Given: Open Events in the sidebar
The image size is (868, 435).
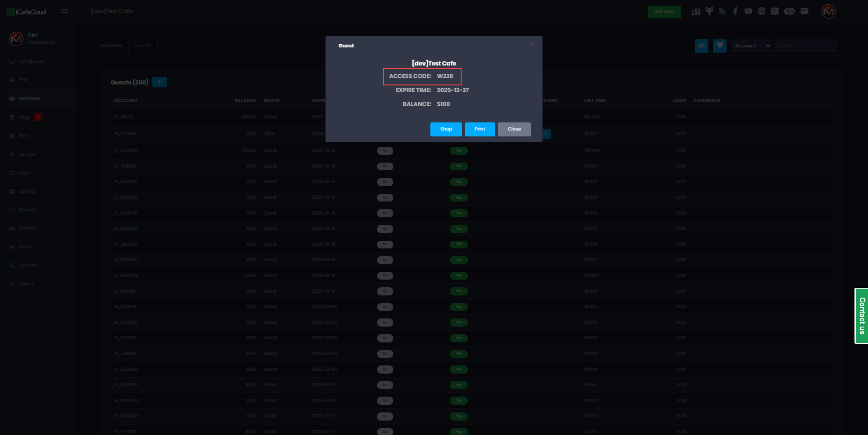Looking at the screenshot, I should coord(26,247).
